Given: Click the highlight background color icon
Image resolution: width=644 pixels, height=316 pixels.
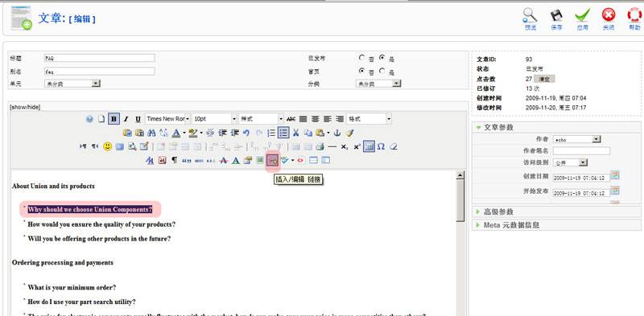Looking at the screenshot, I should click(193, 133).
